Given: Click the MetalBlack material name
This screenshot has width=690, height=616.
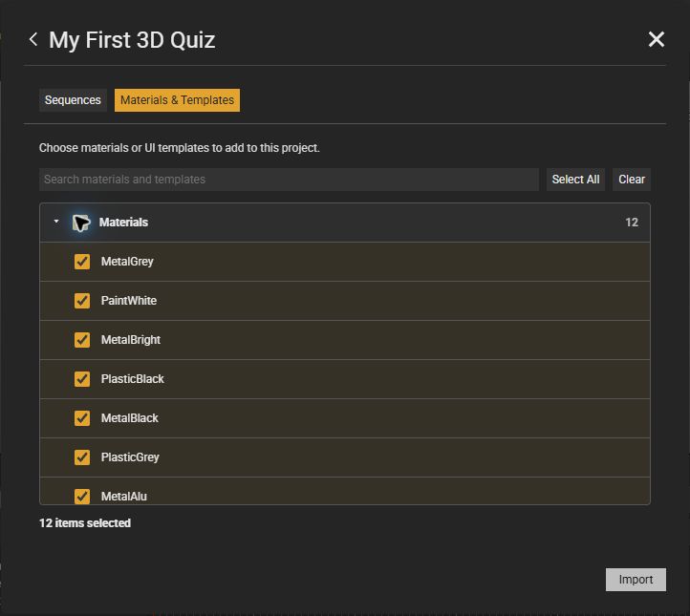Looking at the screenshot, I should click(x=130, y=418).
